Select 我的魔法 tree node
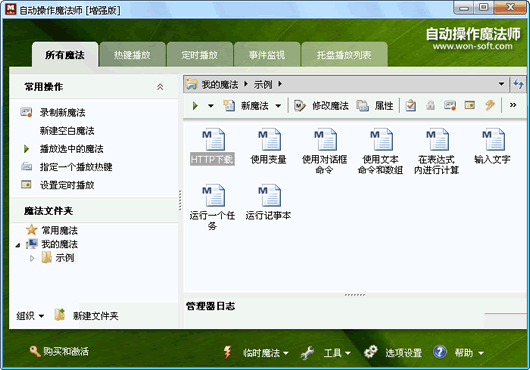The image size is (530, 370). point(59,244)
